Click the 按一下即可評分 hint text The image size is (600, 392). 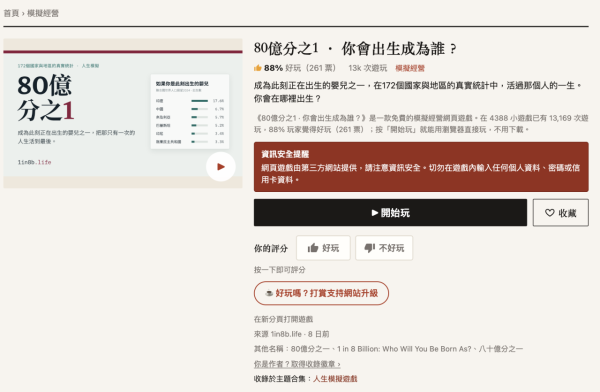click(280, 270)
